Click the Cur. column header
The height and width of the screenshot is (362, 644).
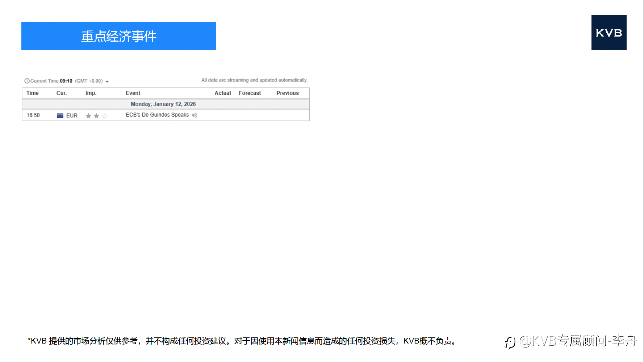(62, 93)
